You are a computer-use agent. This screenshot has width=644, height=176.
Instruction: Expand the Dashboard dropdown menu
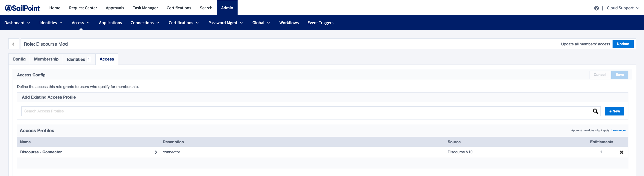click(17, 23)
